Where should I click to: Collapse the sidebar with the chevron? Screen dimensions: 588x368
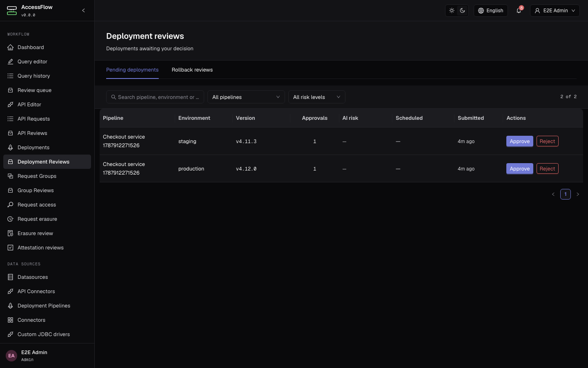coord(83,11)
